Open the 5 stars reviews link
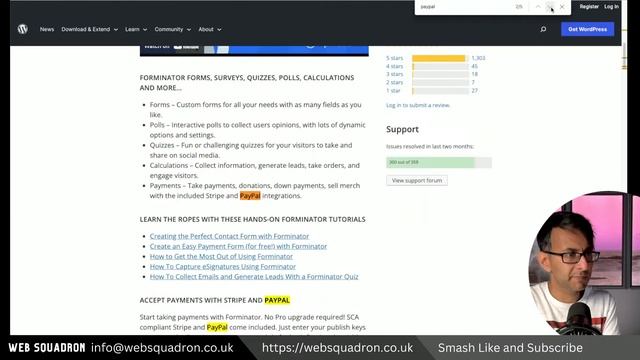This screenshot has height=360, width=640. [x=394, y=58]
